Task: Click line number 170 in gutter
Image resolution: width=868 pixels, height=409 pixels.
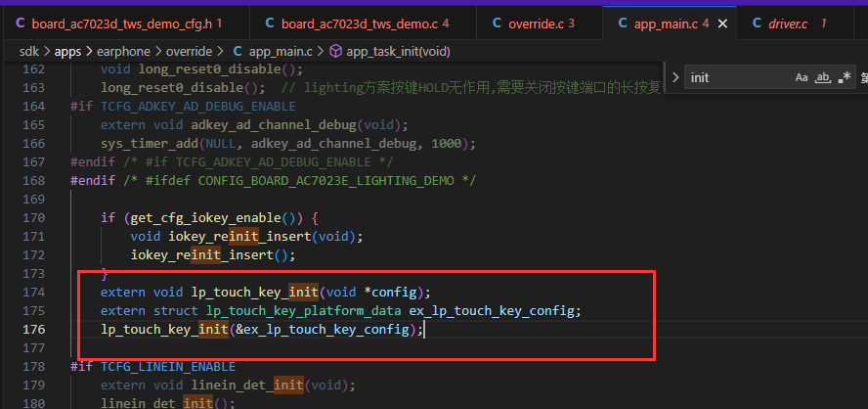Action: click(34, 218)
